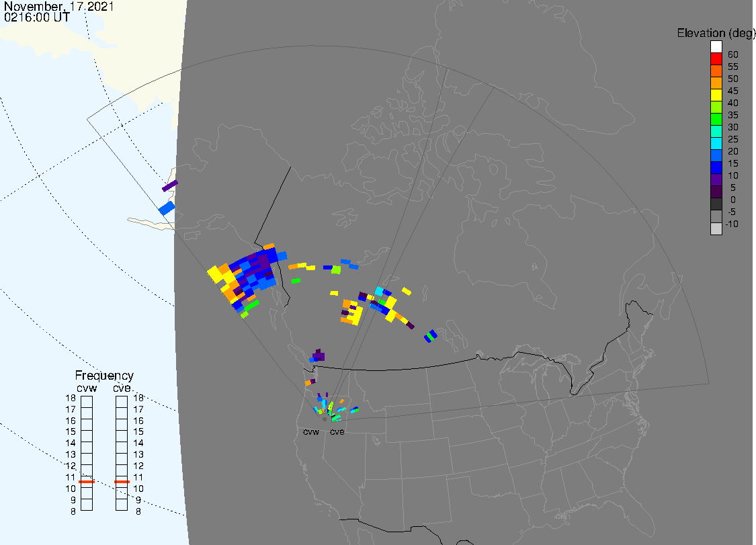
Task: Click the '60' elevation legend label
Action: (x=733, y=54)
